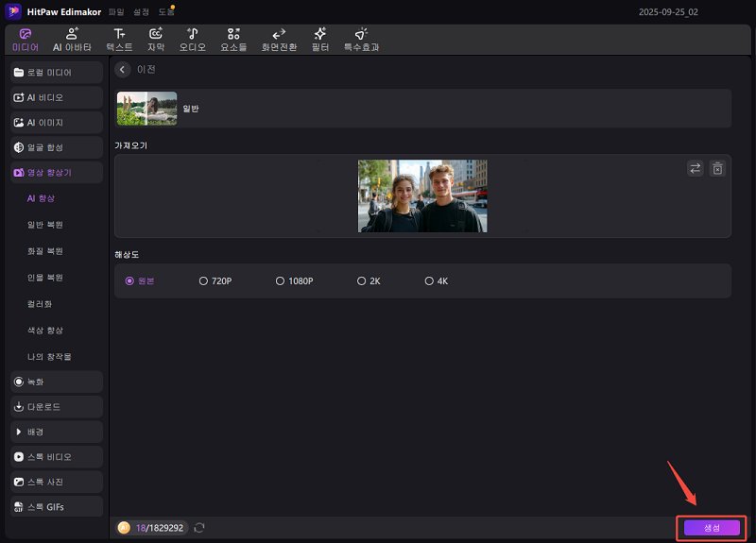
Task: Click the purple 생성 button
Action: click(712, 528)
